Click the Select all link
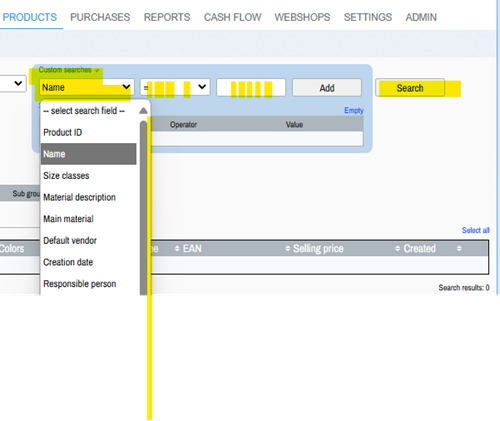500x421 pixels. (475, 230)
